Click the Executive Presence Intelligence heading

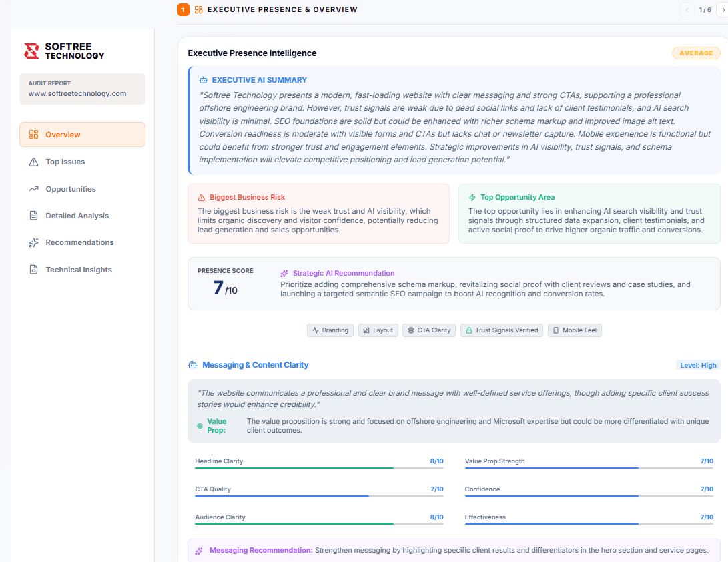[x=252, y=53]
